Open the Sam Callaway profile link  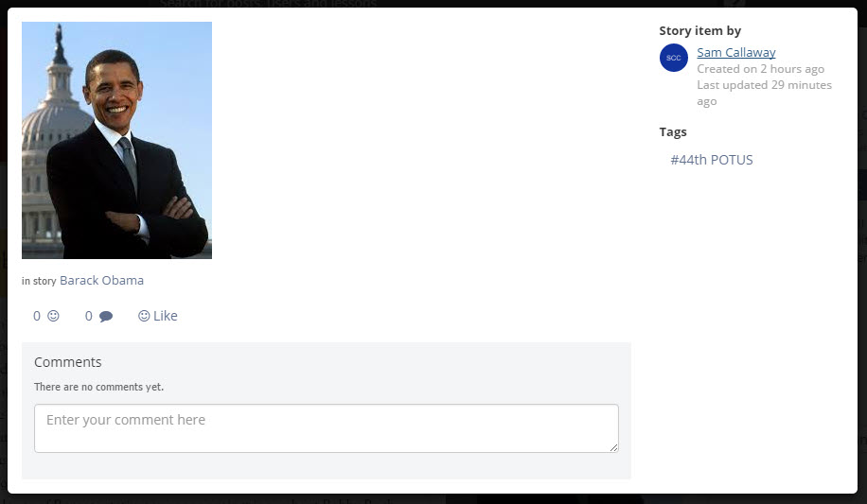coord(736,53)
